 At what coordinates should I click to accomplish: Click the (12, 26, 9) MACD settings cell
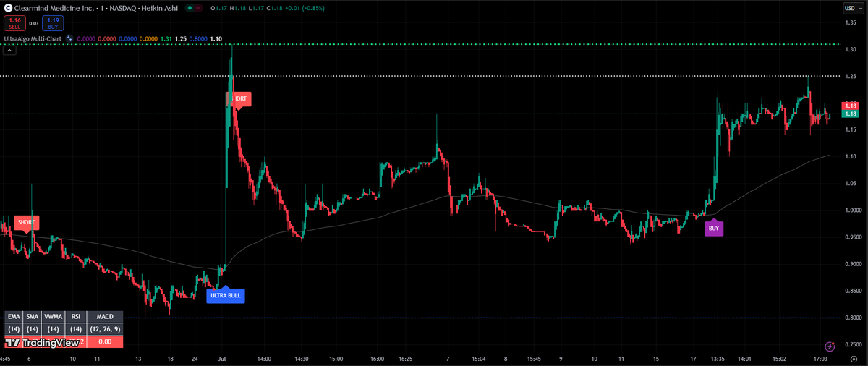coord(105,329)
